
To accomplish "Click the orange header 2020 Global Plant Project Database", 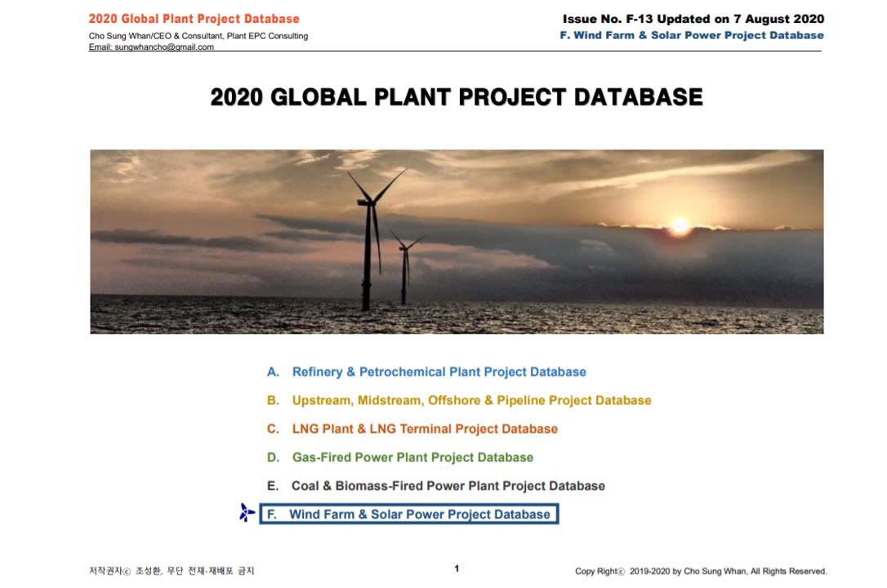I will (194, 19).
